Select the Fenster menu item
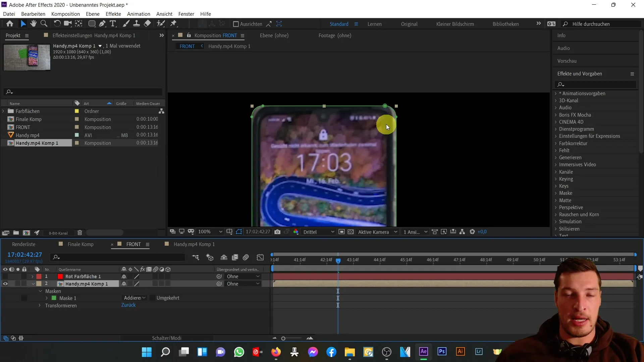Image resolution: width=644 pixels, height=362 pixels. point(186,14)
